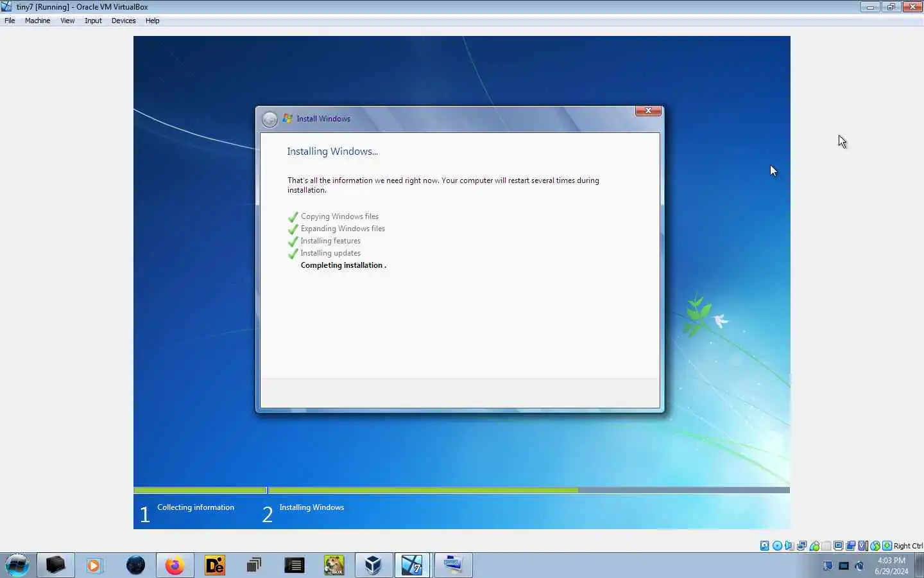Open the Devices menu

pos(123,21)
